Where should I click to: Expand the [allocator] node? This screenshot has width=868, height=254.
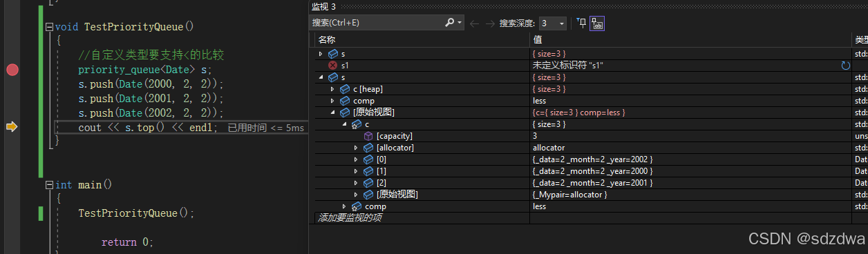point(356,148)
